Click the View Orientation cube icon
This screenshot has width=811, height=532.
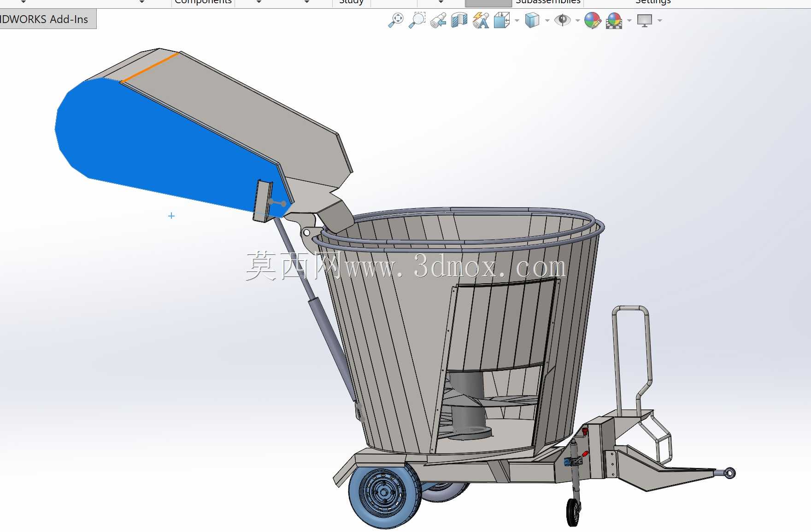point(502,20)
